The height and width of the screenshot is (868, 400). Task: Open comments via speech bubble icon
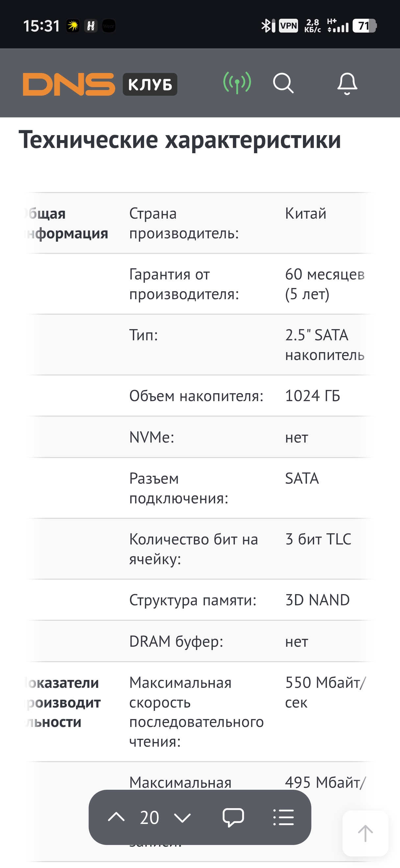233,817
